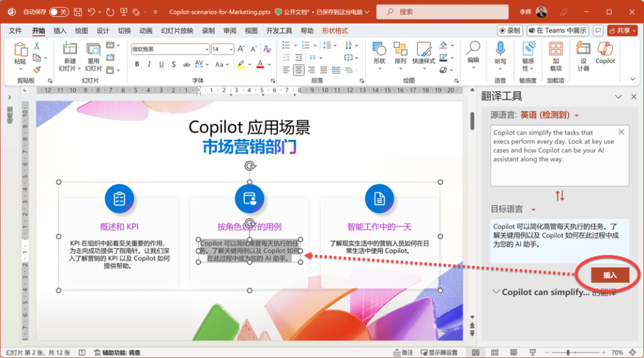Click the yellow text highlight color
The height and width of the screenshot is (358, 644).
click(241, 64)
